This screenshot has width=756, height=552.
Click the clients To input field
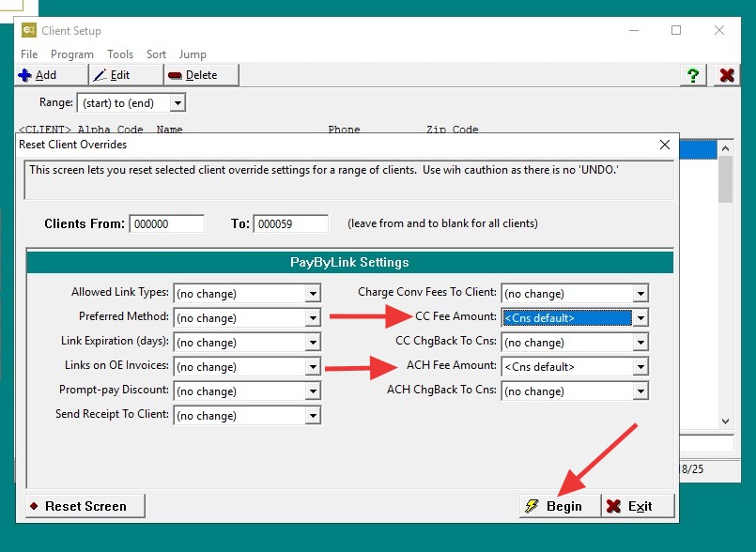[291, 223]
